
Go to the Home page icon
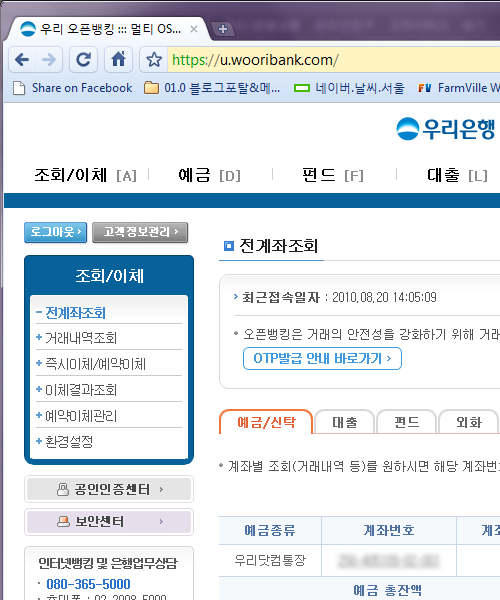tap(119, 60)
